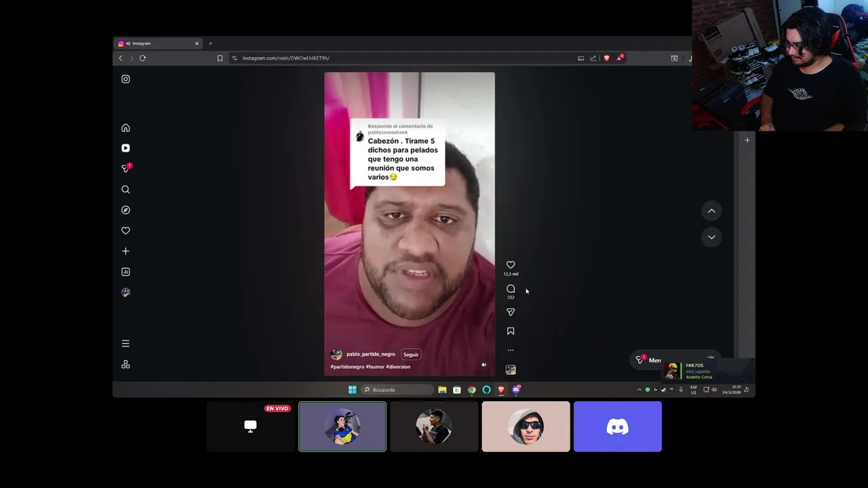Open a new browser tab
Image resolution: width=868 pixels, height=488 pixels.
click(210, 43)
